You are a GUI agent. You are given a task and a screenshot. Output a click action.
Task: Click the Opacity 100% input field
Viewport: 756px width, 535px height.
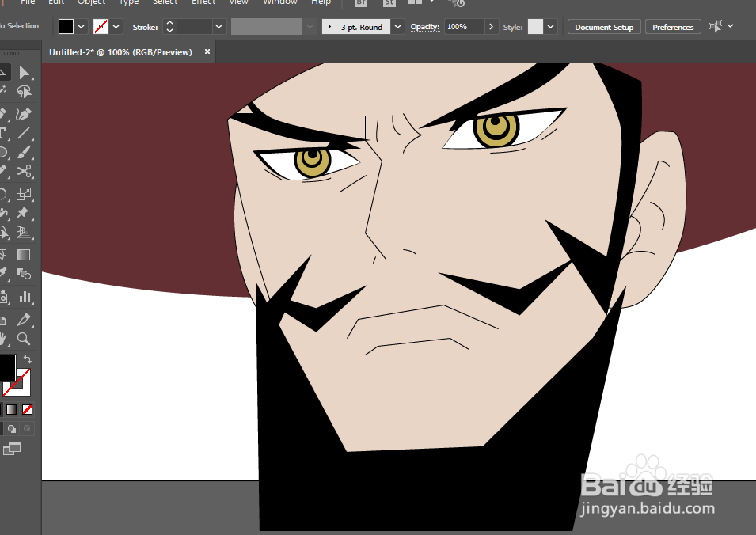(x=465, y=26)
